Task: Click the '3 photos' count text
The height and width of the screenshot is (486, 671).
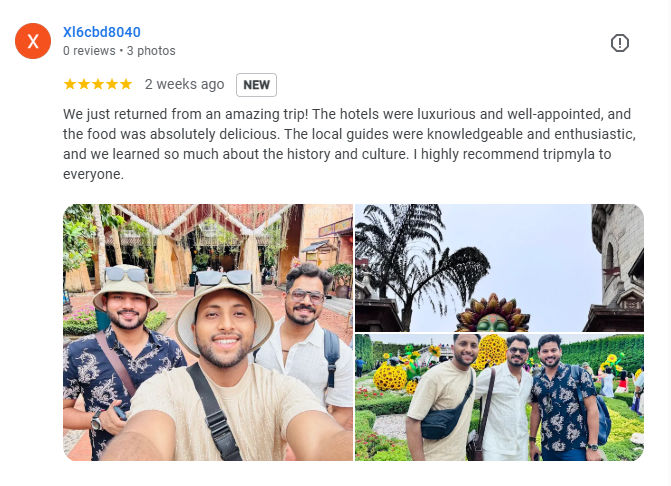Action: [x=151, y=51]
